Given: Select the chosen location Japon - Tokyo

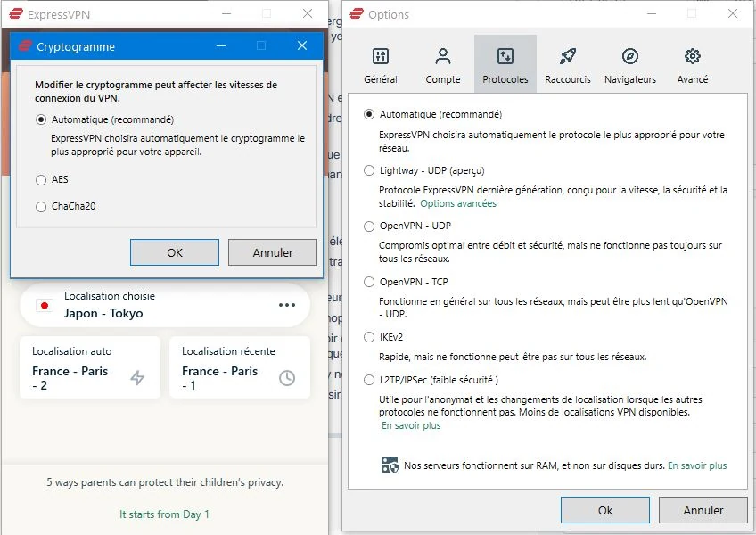Looking at the screenshot, I should click(x=165, y=305).
